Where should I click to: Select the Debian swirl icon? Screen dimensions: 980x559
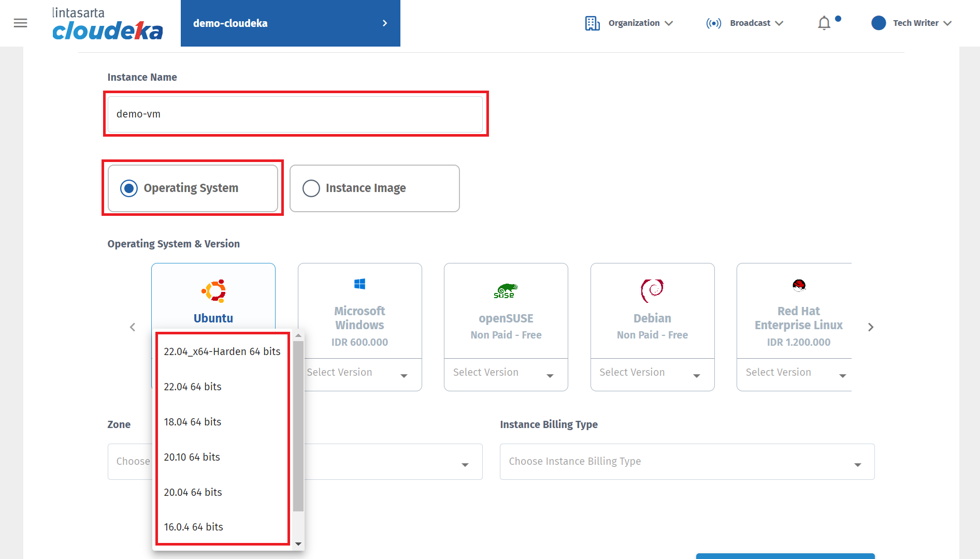(652, 291)
